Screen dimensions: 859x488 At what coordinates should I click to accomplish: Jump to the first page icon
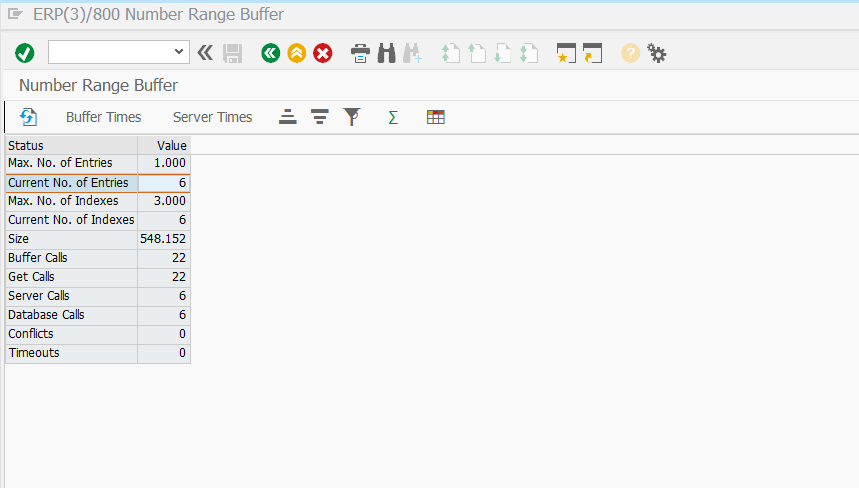(x=450, y=53)
